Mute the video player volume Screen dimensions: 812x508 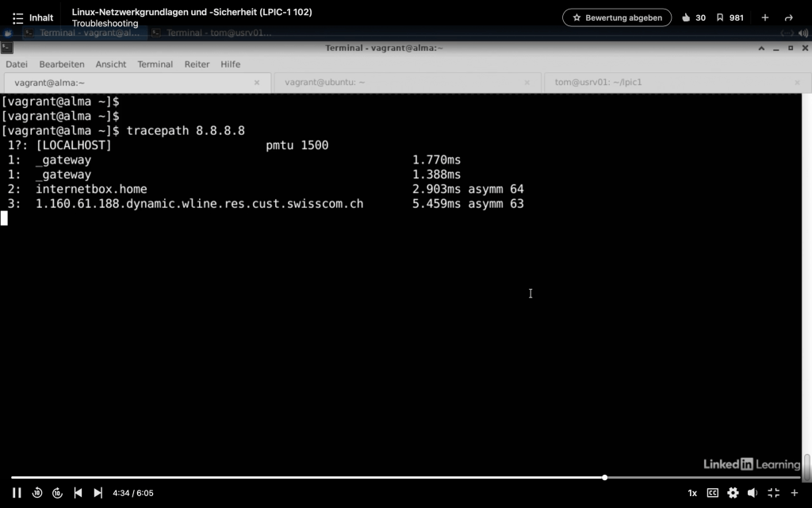(753, 493)
